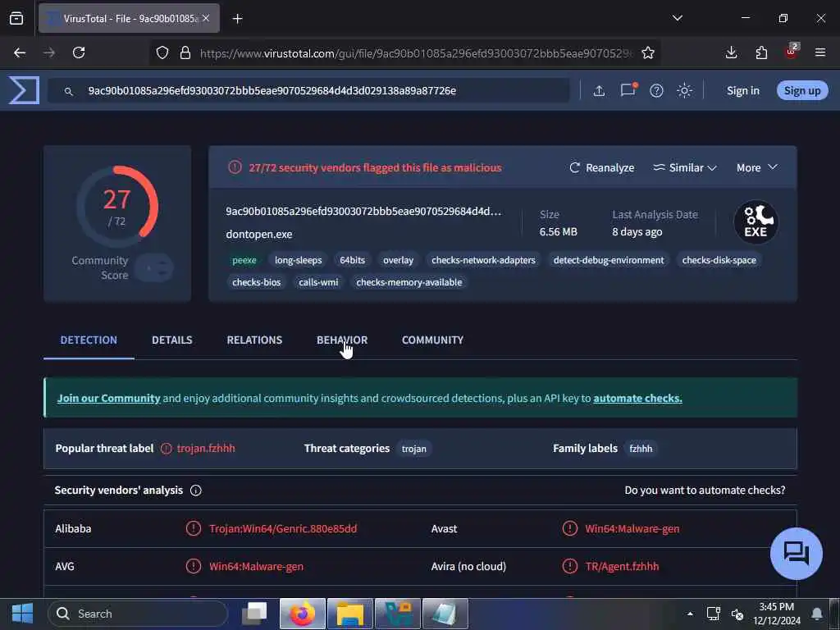Click Alibaba's Trojan:Win64/Genric.880e85dd result
This screenshot has height=630, width=840.
[283, 529]
